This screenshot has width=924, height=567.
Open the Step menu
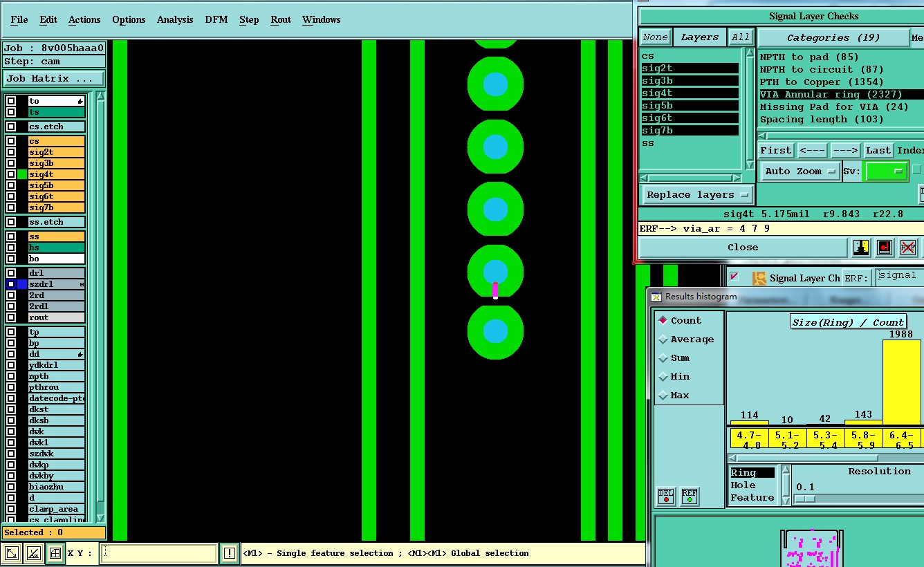tap(249, 19)
